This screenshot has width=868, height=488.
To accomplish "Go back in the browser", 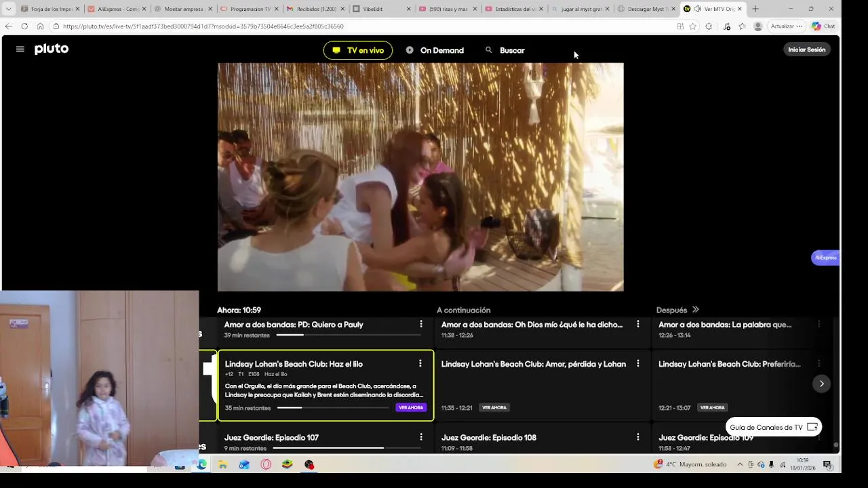I will 8,26.
